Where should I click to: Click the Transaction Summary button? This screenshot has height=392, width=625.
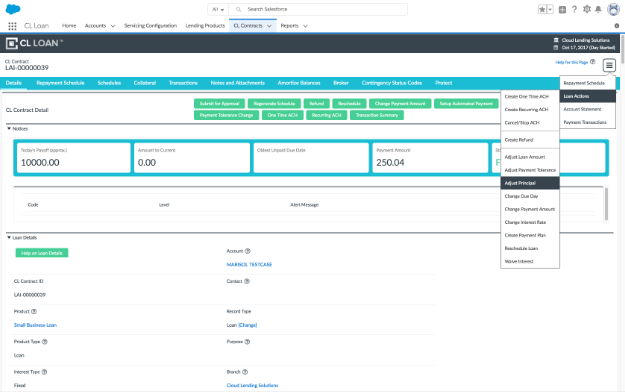point(377,115)
